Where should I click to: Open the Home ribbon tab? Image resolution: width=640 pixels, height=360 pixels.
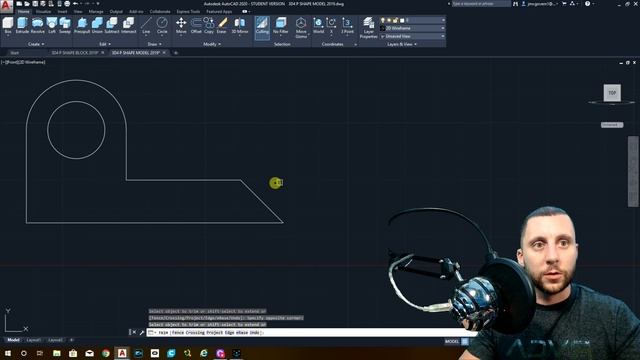click(x=23, y=11)
